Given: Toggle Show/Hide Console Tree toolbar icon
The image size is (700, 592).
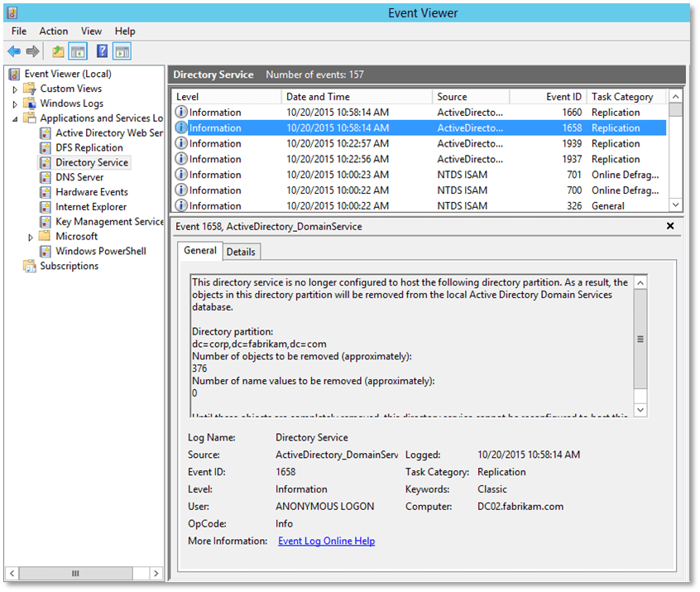Looking at the screenshot, I should coord(78,51).
